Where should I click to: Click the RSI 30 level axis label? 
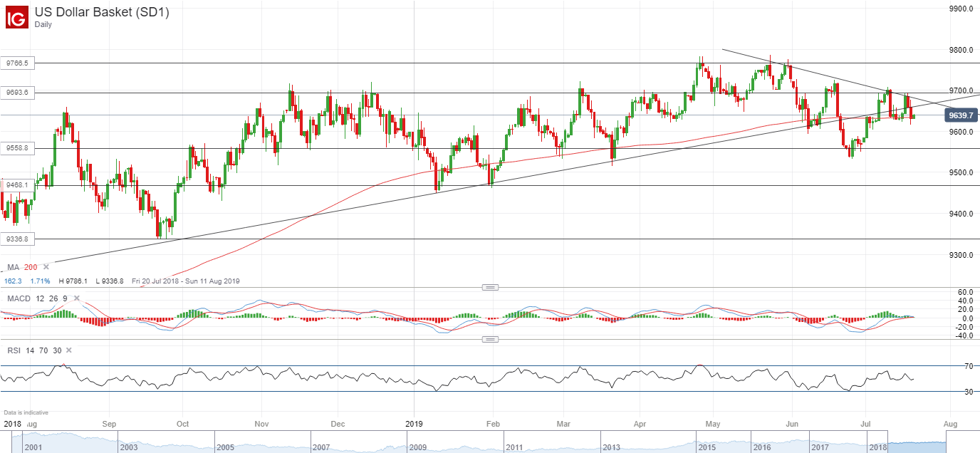(969, 392)
